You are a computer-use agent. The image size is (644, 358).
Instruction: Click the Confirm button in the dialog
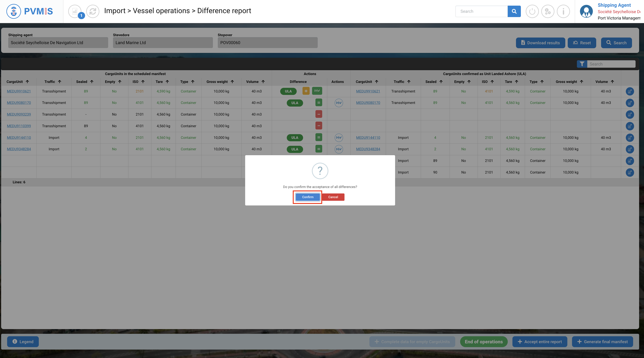(308, 197)
